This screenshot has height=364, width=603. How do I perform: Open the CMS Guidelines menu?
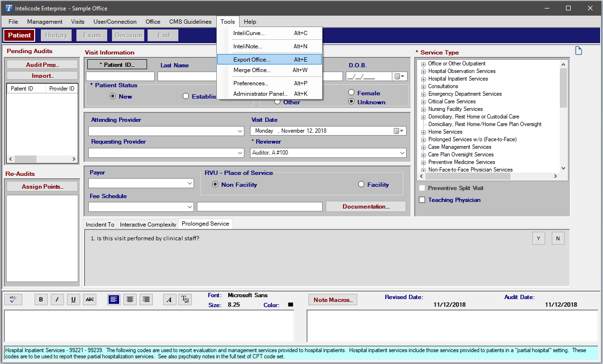point(190,22)
